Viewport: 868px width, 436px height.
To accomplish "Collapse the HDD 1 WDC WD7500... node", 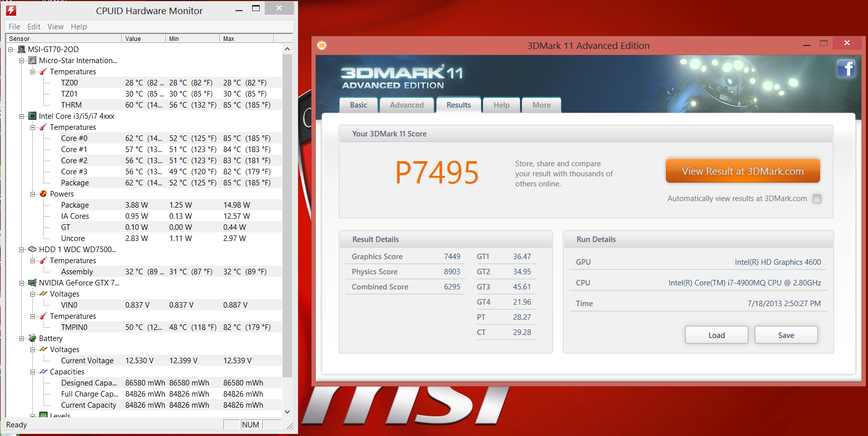I will pyautogui.click(x=22, y=250).
